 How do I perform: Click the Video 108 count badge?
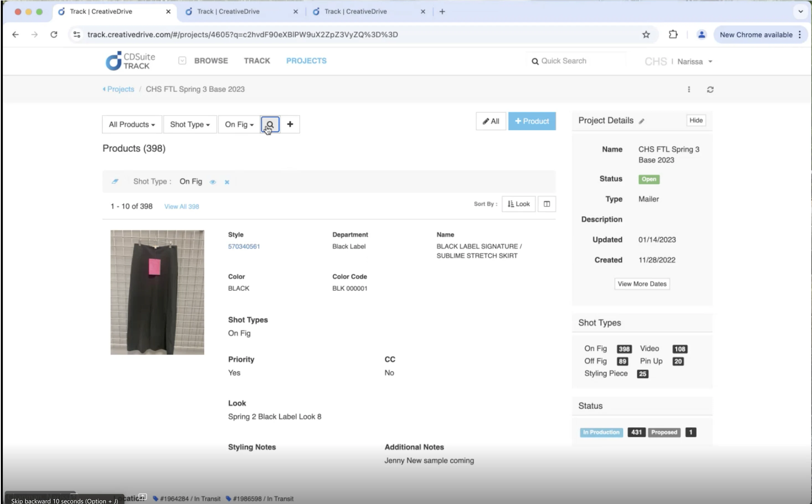(680, 349)
